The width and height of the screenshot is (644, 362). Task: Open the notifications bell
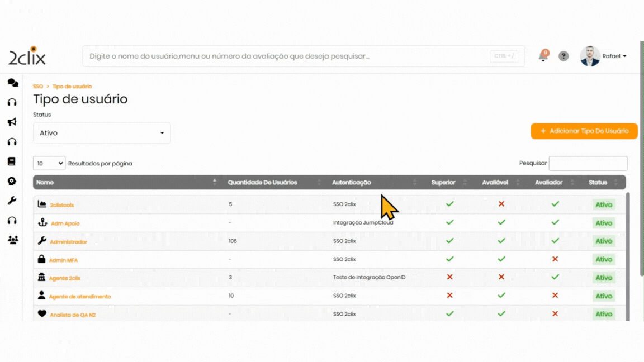coord(543,56)
